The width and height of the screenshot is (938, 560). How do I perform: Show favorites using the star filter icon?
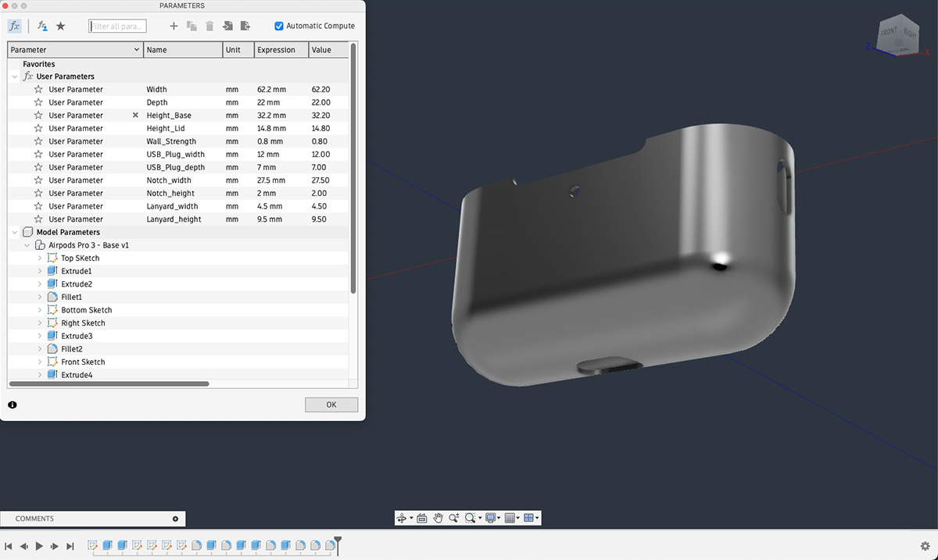60,26
